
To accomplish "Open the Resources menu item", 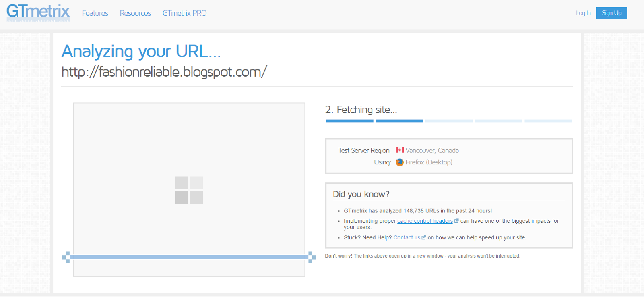I will coord(135,13).
